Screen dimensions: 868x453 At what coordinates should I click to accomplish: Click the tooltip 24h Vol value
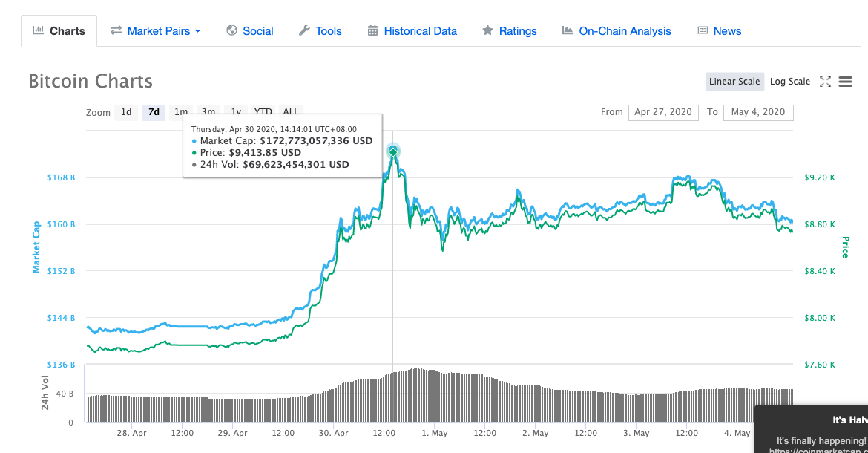(295, 164)
